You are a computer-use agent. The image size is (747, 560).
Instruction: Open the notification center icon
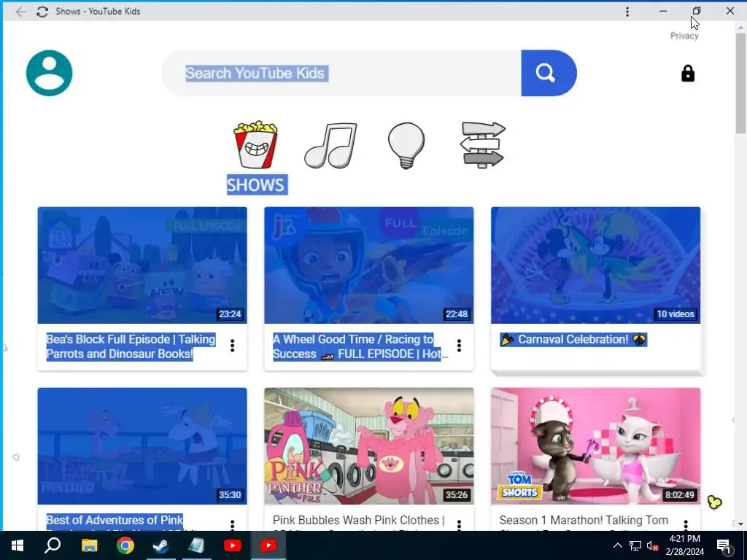click(724, 545)
